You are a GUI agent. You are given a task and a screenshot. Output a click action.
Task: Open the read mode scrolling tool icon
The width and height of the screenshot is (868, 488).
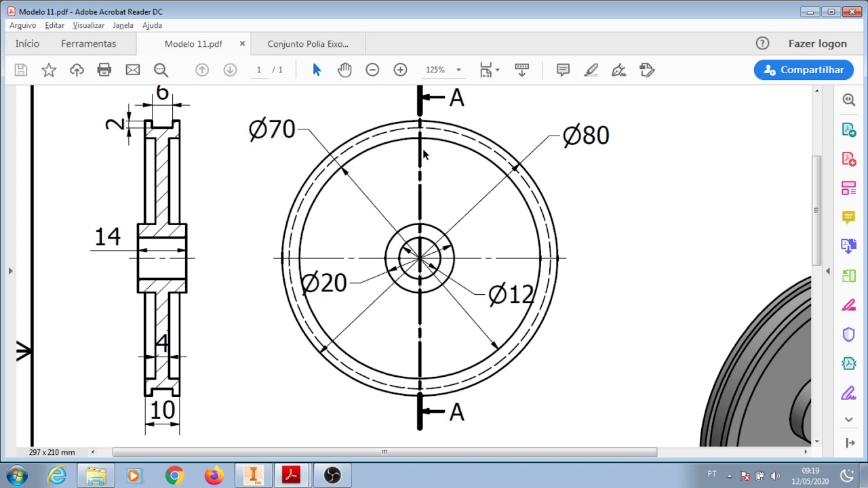point(521,70)
